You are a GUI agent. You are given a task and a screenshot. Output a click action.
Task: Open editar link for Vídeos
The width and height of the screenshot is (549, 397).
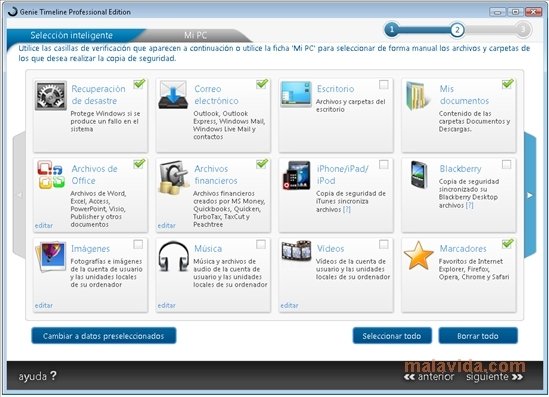coord(289,305)
